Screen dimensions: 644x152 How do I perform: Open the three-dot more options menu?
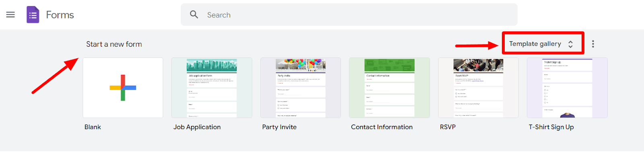(x=593, y=44)
